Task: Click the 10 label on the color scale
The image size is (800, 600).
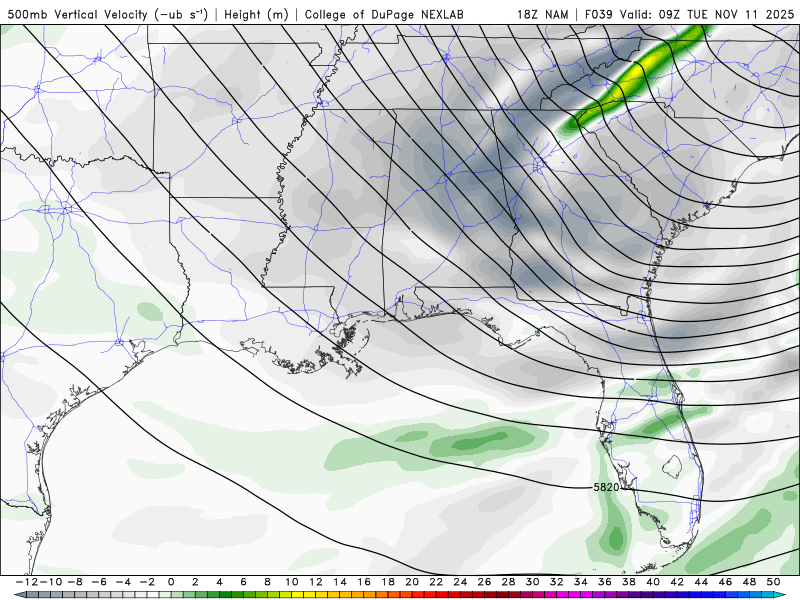Action: (291, 582)
